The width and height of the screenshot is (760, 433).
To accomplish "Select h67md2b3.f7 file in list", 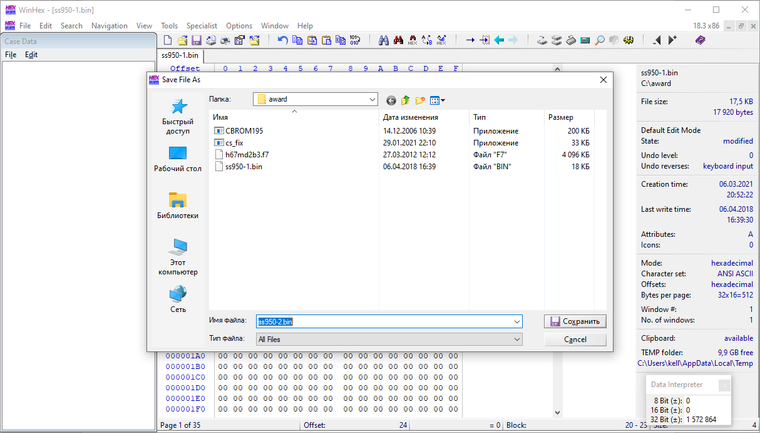I will 247,155.
